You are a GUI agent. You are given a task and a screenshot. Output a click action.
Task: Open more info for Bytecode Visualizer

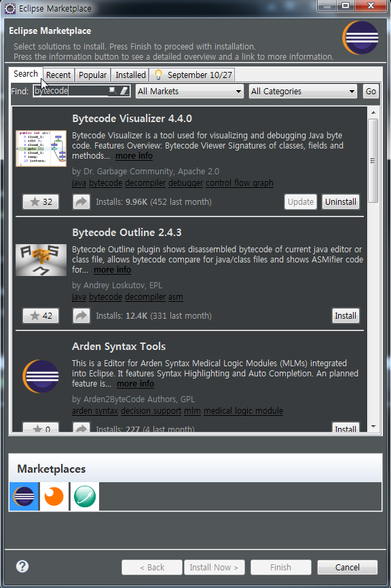(134, 155)
